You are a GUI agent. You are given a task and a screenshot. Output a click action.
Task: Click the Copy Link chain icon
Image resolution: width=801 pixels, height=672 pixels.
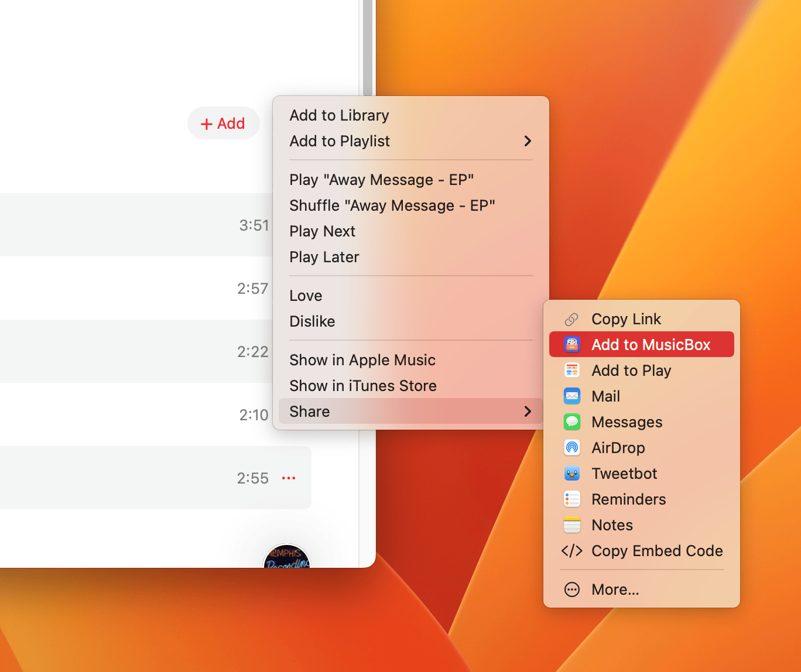pyautogui.click(x=571, y=319)
